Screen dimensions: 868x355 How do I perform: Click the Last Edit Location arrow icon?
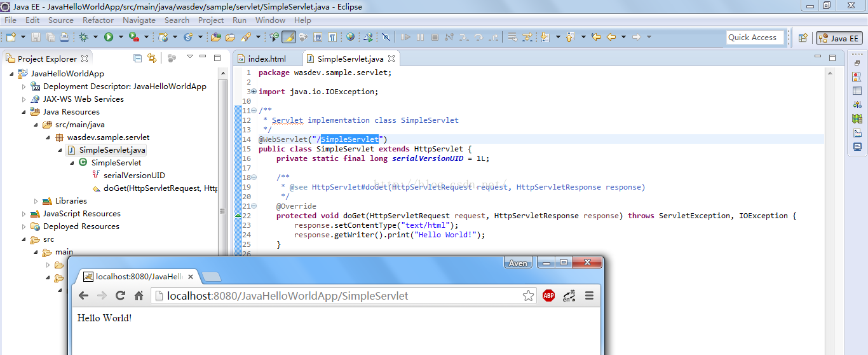tap(596, 37)
